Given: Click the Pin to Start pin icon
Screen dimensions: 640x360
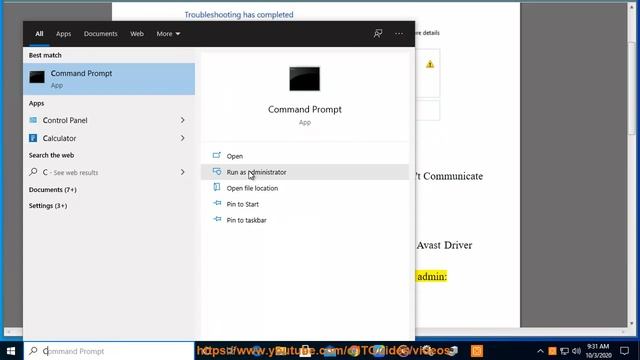Looking at the screenshot, I should 217,203.
